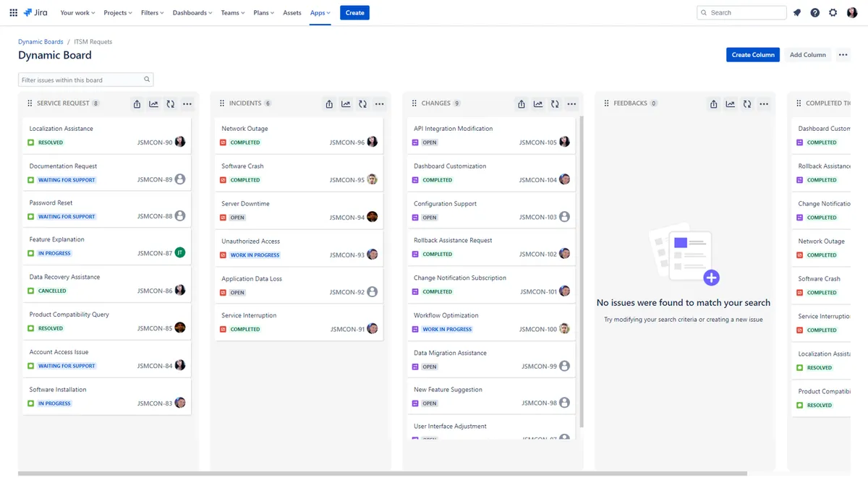Screen dimensions: 868x488
Task: Open the Password Reset card
Action: coord(107,210)
